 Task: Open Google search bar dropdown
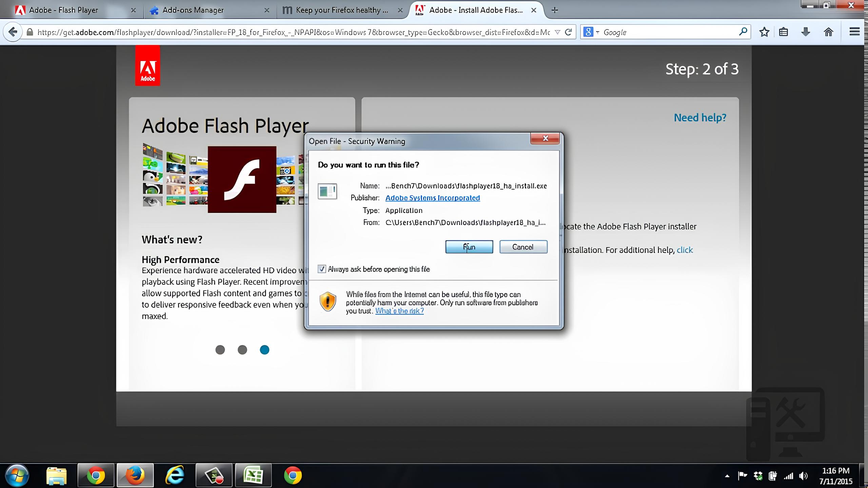[597, 32]
